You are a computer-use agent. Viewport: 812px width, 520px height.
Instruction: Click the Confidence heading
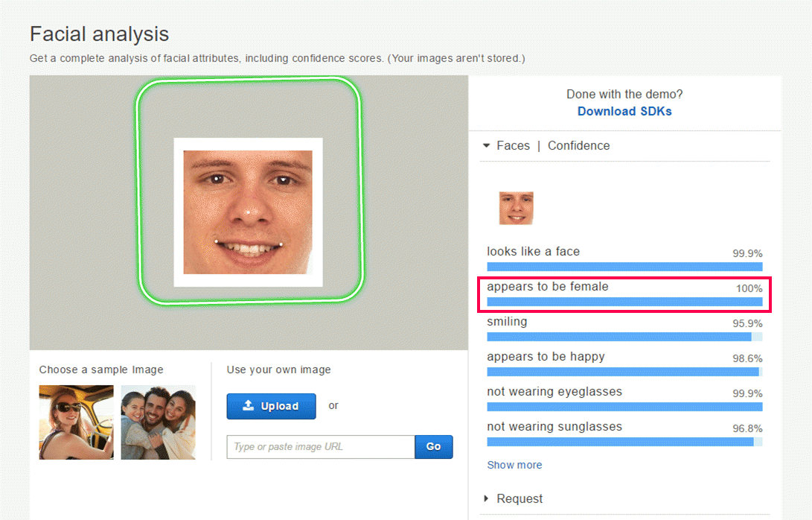(578, 146)
